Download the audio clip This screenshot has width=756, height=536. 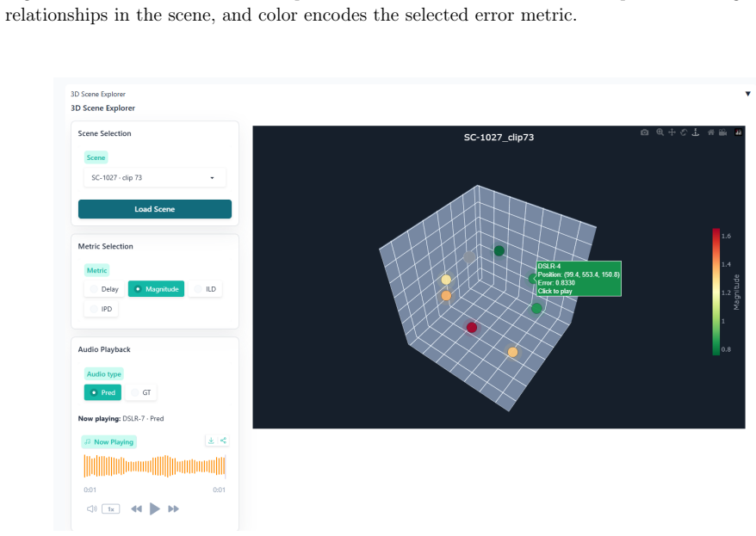[211, 441]
